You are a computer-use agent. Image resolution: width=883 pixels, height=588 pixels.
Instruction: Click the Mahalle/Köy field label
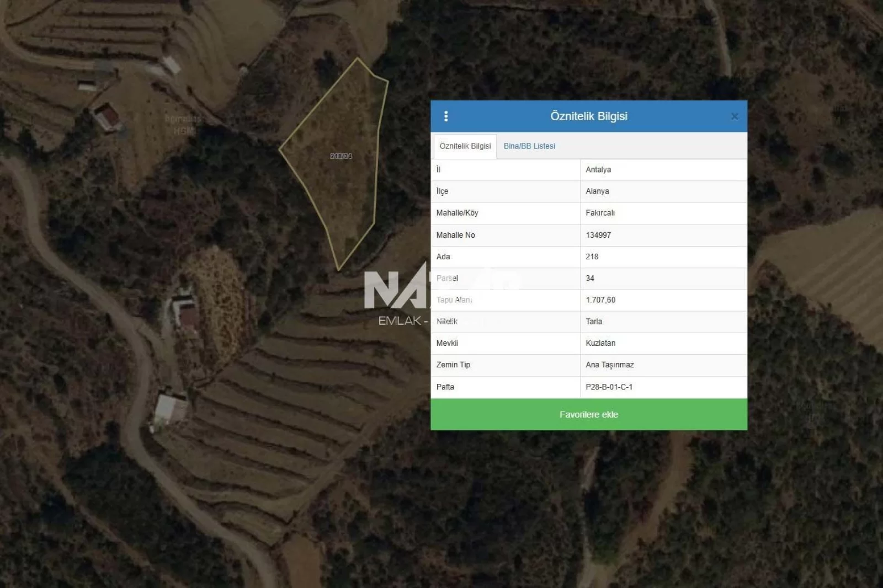point(457,213)
